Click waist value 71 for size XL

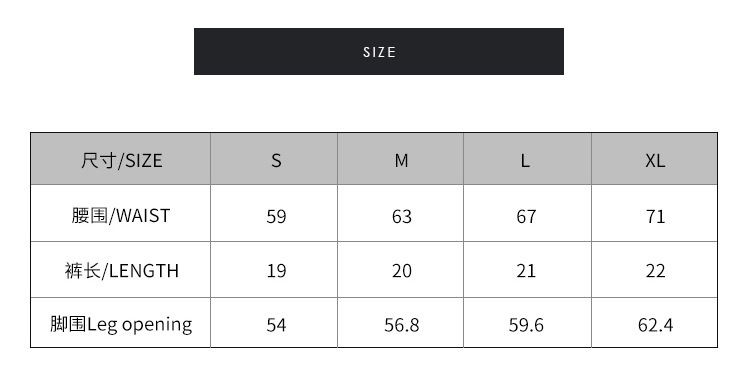point(655,217)
